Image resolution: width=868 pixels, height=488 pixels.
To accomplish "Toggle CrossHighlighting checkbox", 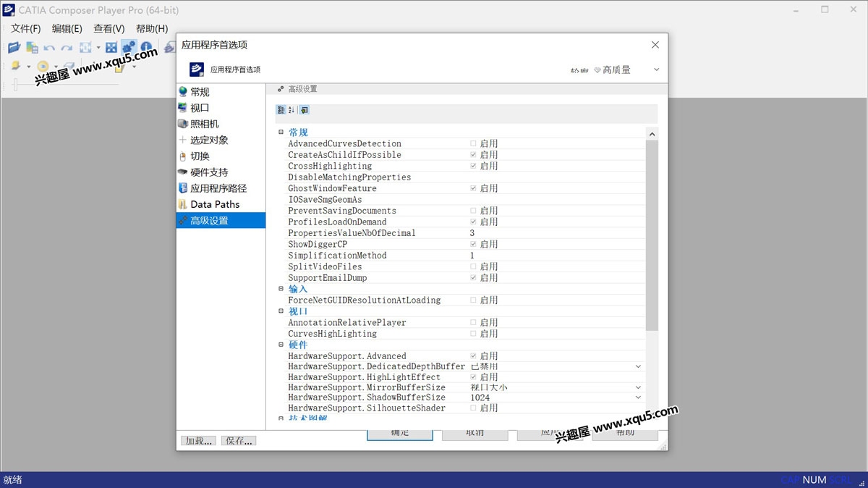I will (x=473, y=166).
